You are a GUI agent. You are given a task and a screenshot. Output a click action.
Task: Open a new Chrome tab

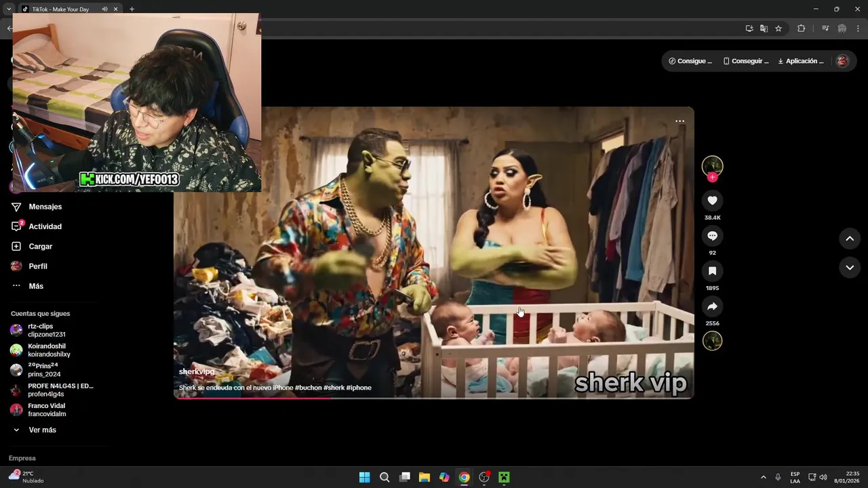coord(132,9)
